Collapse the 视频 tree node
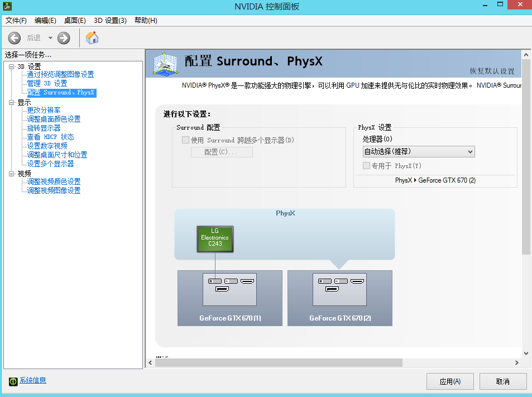 (12, 174)
